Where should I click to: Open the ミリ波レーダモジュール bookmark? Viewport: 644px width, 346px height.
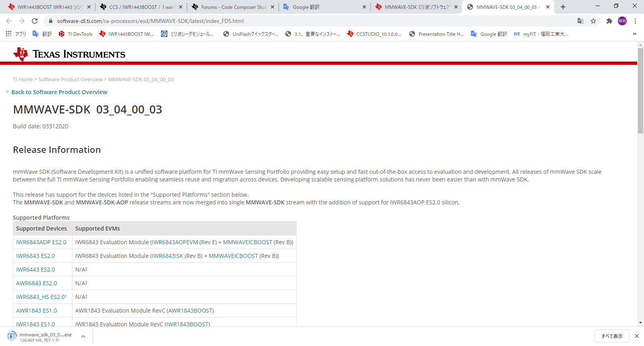188,34
